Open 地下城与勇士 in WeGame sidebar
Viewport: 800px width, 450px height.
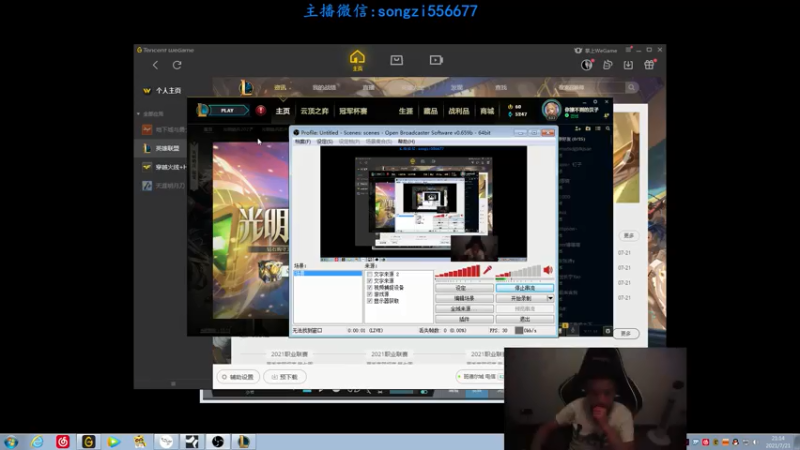[x=164, y=130]
